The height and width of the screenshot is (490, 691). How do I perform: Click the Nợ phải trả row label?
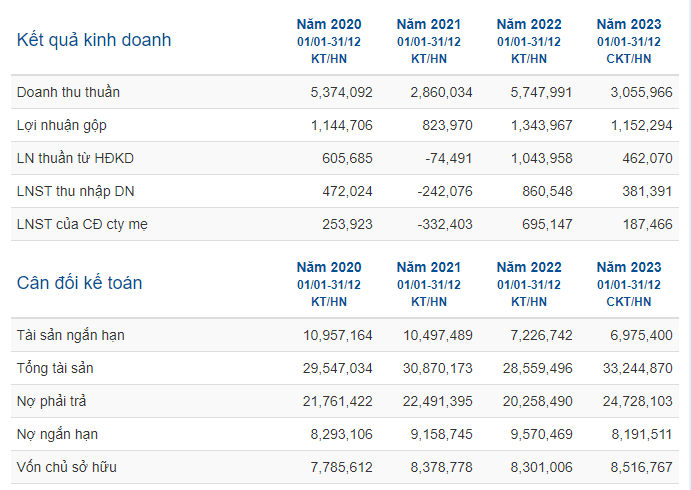[x=52, y=401]
